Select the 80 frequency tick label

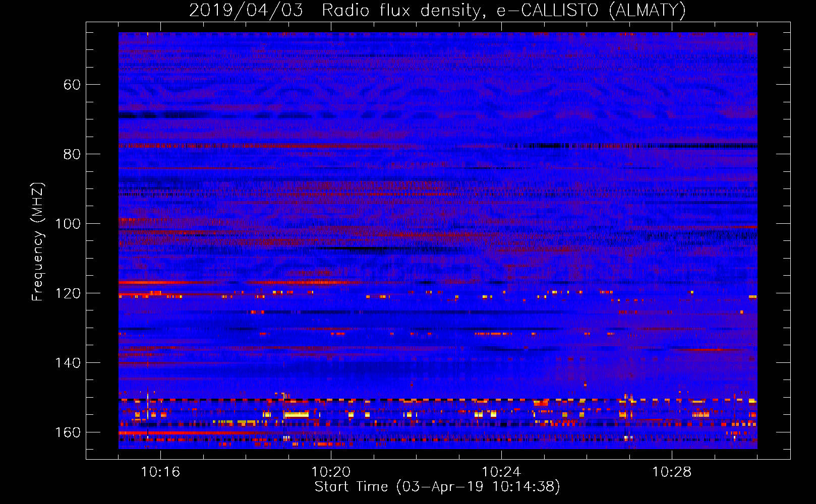[x=72, y=154]
